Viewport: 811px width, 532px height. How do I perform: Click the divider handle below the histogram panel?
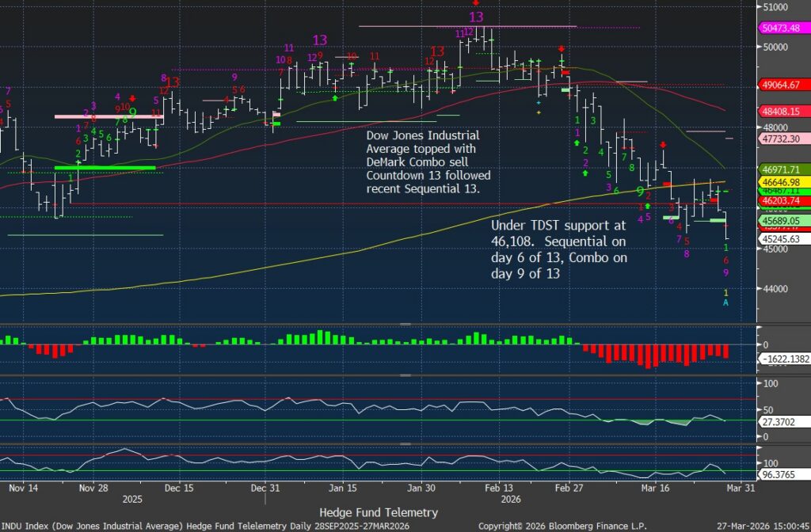coord(405,375)
